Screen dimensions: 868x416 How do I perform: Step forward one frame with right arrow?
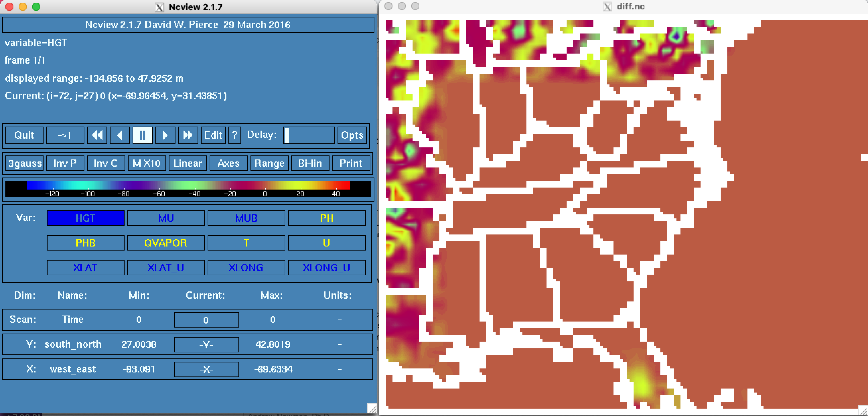point(165,135)
